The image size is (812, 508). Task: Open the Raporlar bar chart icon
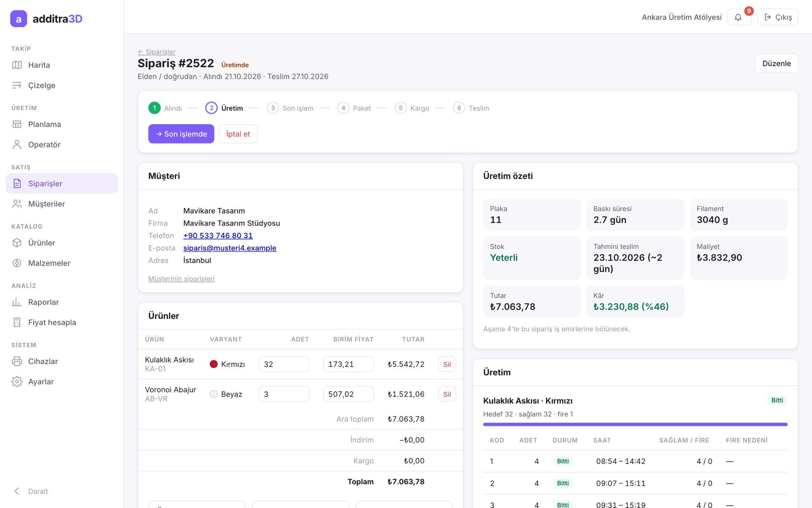point(17,302)
